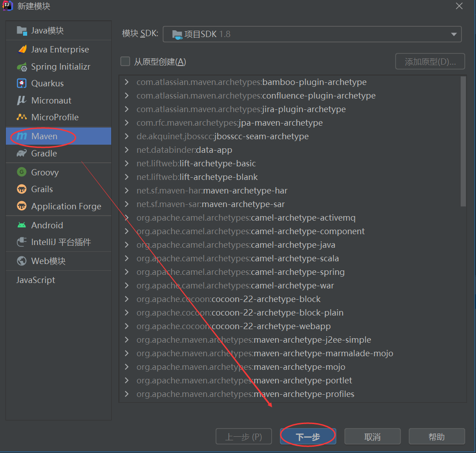Switch to the Maven category
The height and width of the screenshot is (453, 476).
44,137
